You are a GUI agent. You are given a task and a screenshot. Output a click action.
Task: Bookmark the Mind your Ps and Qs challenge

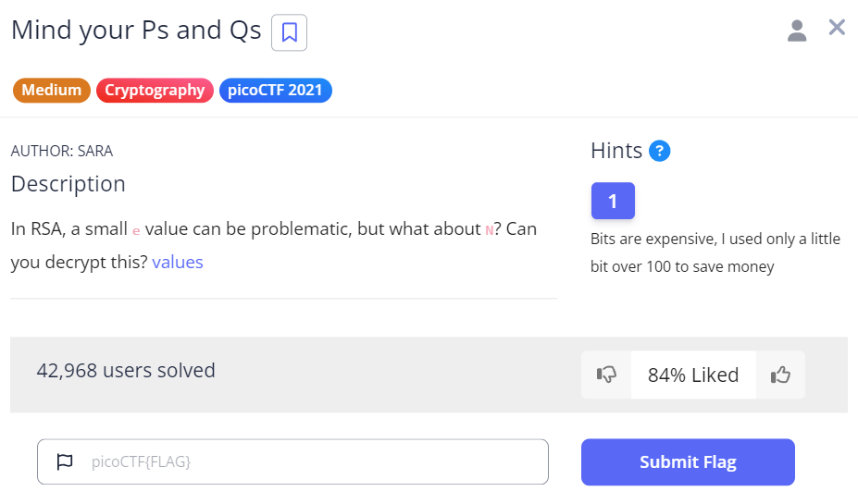coord(289,33)
